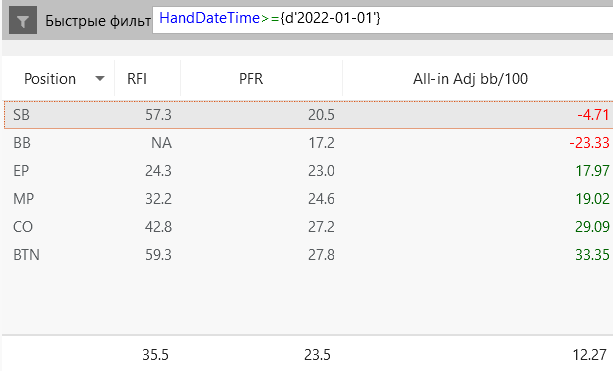Click the Быстрые фильтры label

(98, 21)
